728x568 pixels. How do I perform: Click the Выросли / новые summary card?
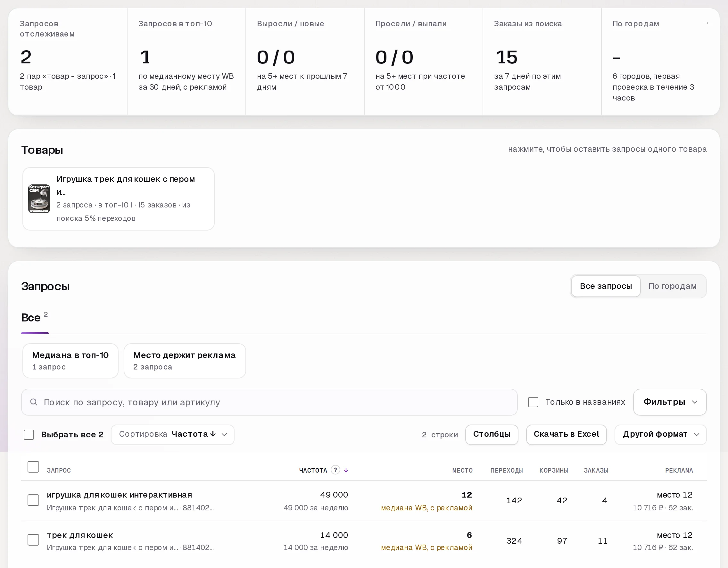click(x=305, y=61)
